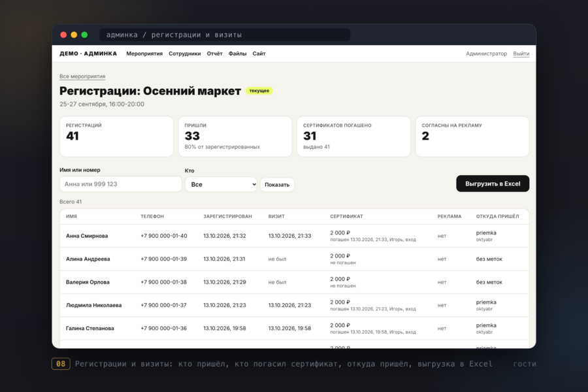Click registration time 13.10.2026, 21:29
588x392 pixels.
(x=225, y=282)
